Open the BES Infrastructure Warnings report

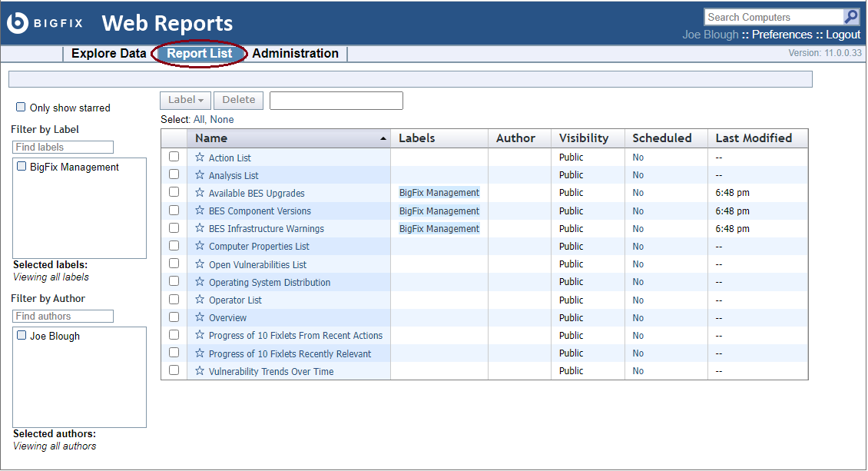pyautogui.click(x=267, y=228)
